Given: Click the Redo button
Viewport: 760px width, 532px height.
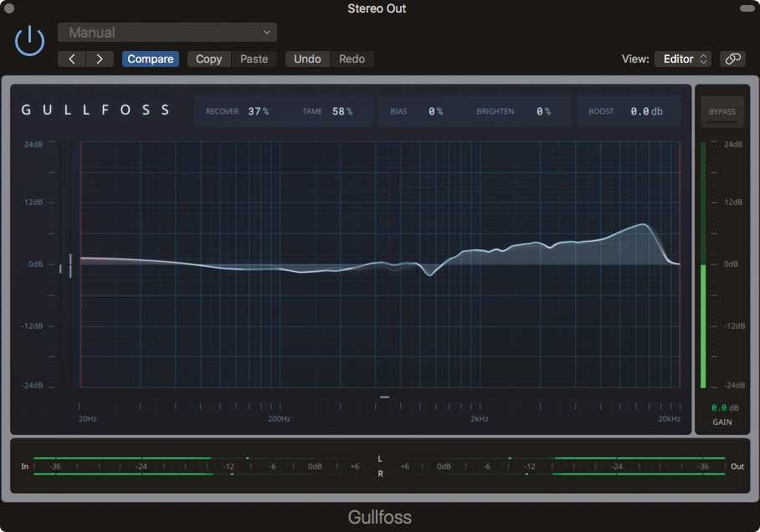Looking at the screenshot, I should tap(352, 59).
